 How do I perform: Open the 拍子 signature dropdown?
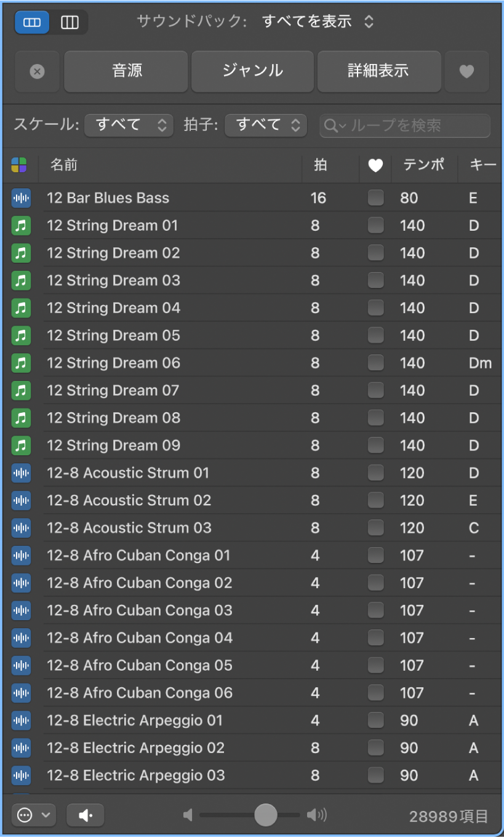tap(265, 126)
